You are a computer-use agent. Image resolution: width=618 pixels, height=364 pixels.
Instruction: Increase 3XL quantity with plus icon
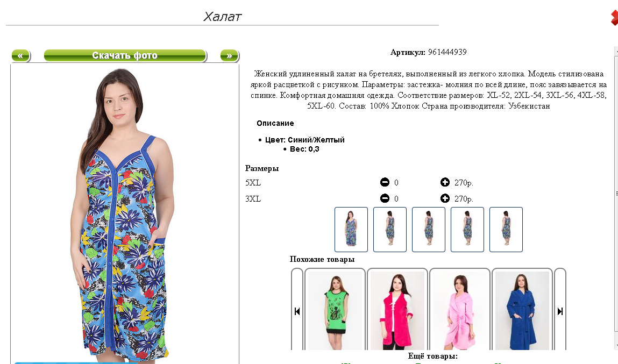pos(445,198)
